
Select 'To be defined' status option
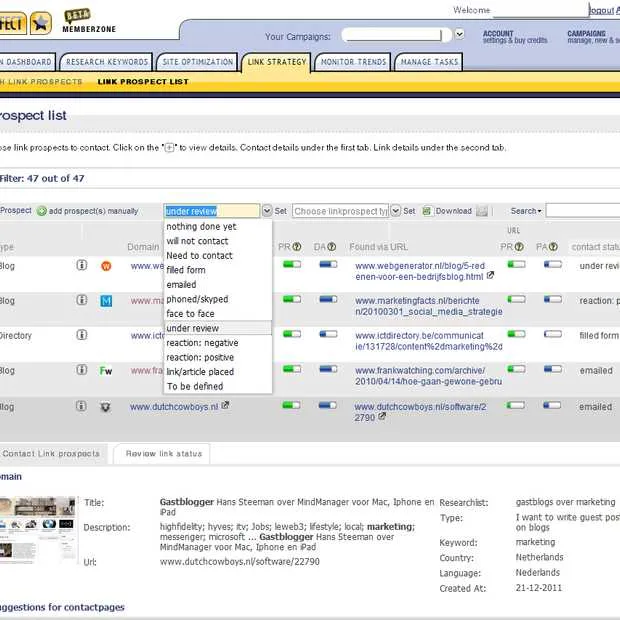[x=218, y=386]
